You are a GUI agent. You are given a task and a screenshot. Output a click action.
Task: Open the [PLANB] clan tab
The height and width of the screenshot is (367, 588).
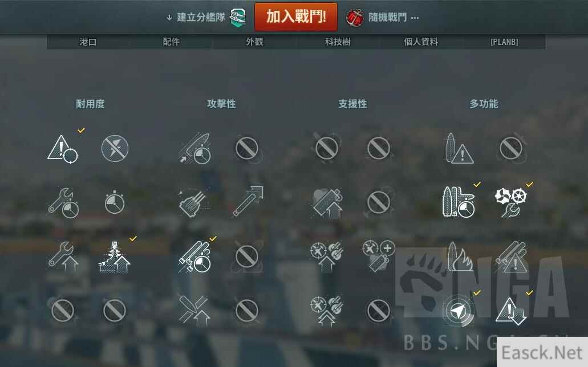pos(504,42)
